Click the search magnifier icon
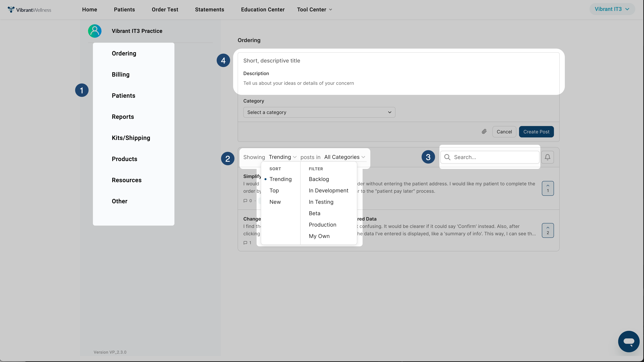Viewport: 644px width, 362px height. tap(447, 157)
